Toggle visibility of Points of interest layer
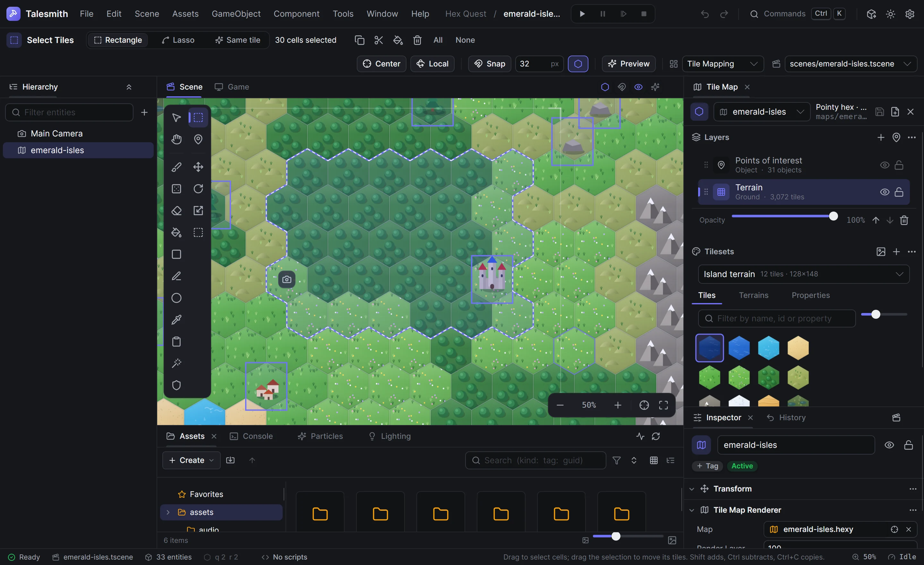Screen dimensions: 924x565 (x=885, y=165)
